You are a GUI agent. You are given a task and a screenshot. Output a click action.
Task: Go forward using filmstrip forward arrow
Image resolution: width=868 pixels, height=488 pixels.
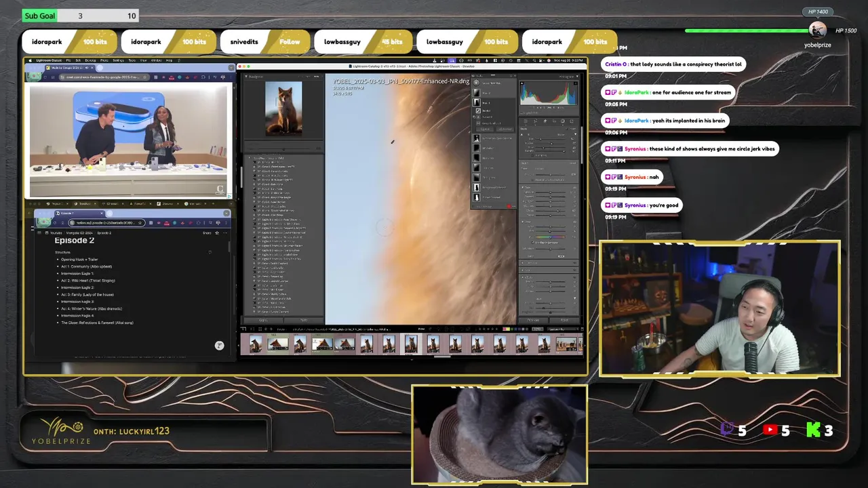[271, 329]
